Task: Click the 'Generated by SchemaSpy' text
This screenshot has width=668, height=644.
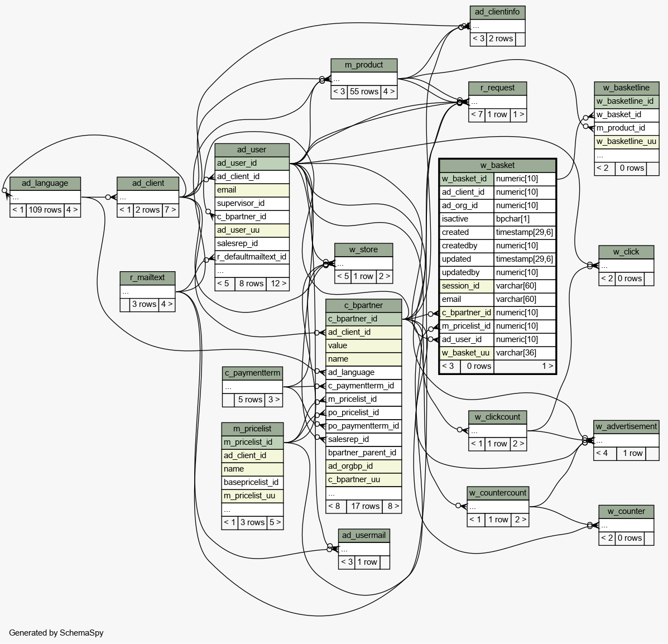Action: pyautogui.click(x=56, y=633)
